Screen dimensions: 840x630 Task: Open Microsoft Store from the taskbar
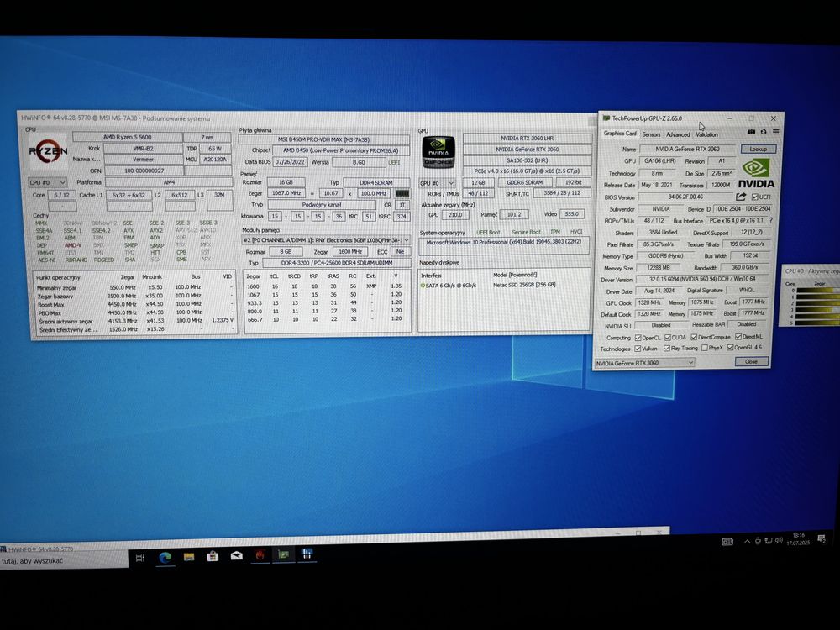pyautogui.click(x=213, y=556)
